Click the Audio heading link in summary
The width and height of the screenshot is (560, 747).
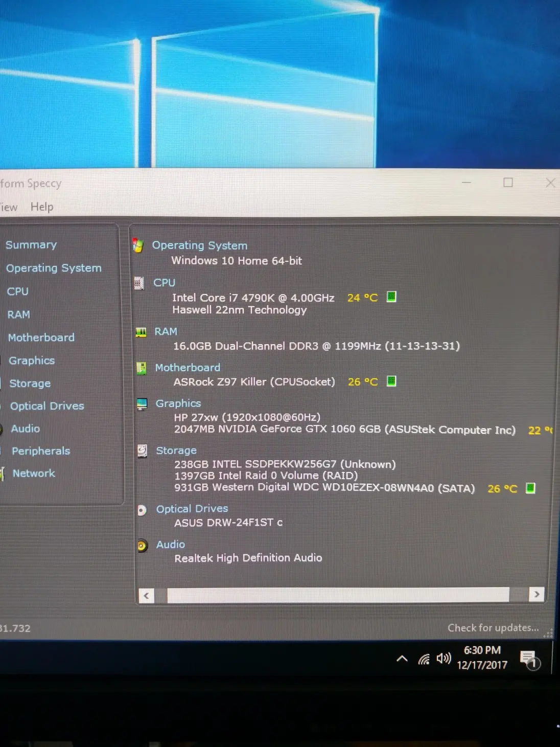point(171,545)
